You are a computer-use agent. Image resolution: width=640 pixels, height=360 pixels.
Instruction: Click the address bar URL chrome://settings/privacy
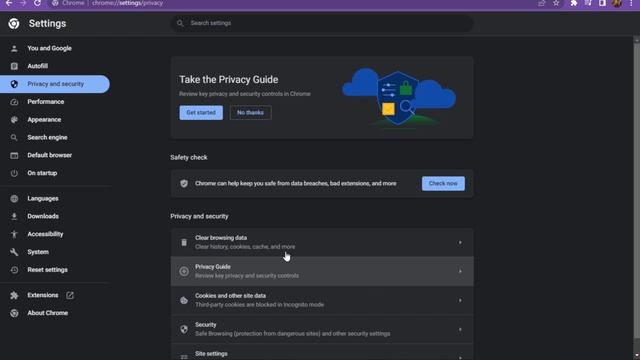[x=127, y=3]
